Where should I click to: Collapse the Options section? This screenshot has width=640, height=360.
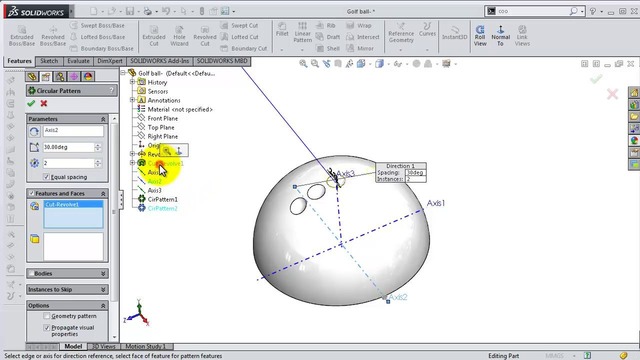pyautogui.click(x=103, y=305)
